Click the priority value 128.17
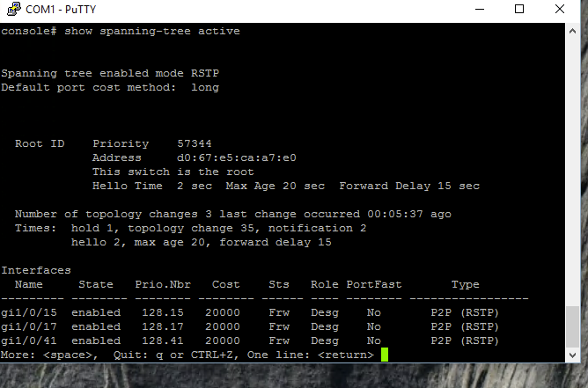588x388 pixels. pyautogui.click(x=163, y=327)
